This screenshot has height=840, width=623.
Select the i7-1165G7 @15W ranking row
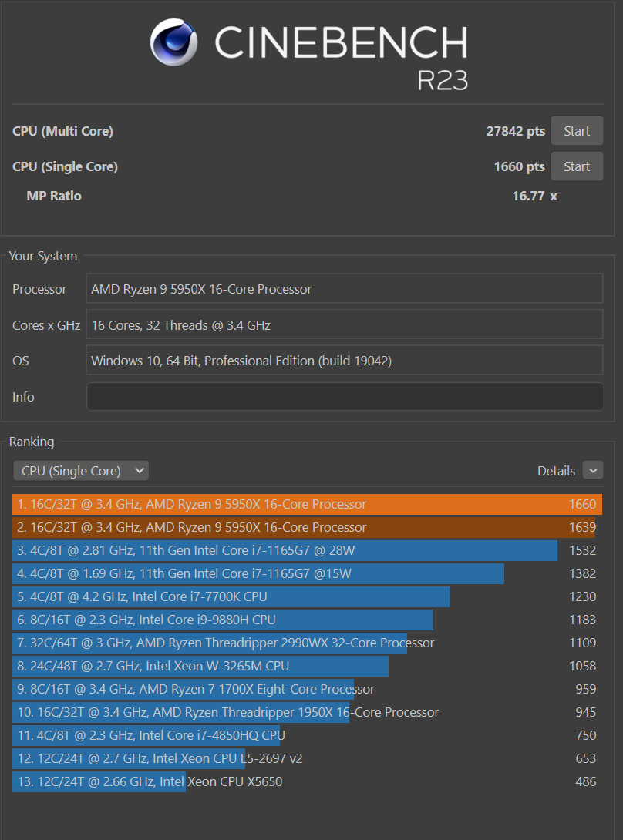coord(307,573)
